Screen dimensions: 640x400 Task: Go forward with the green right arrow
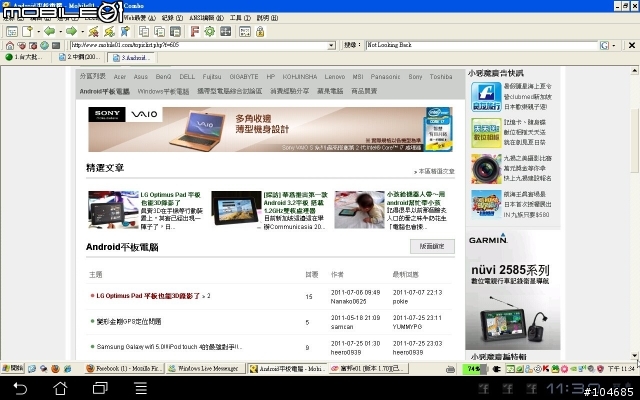coord(71,31)
